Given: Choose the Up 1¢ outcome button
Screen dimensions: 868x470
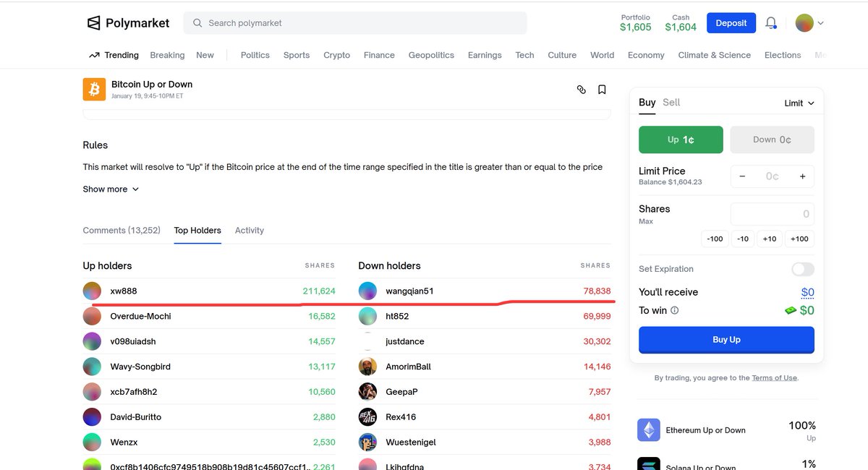Looking at the screenshot, I should pos(681,140).
